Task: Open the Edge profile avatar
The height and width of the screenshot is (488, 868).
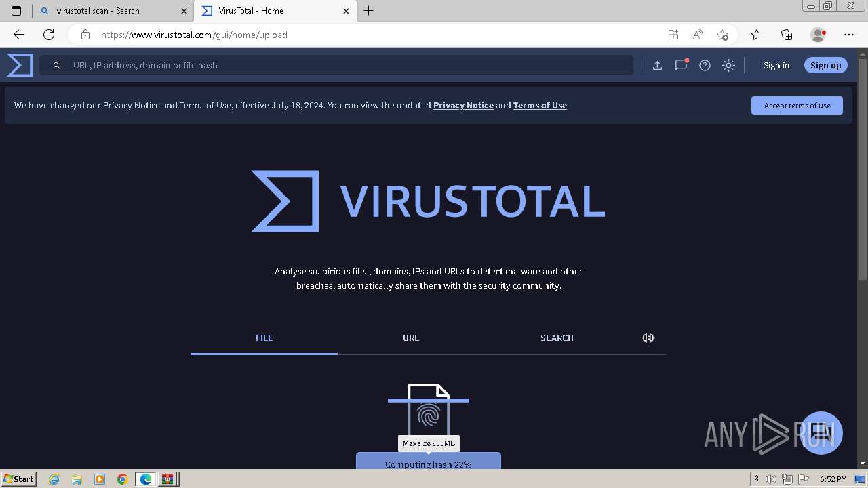Action: (818, 35)
